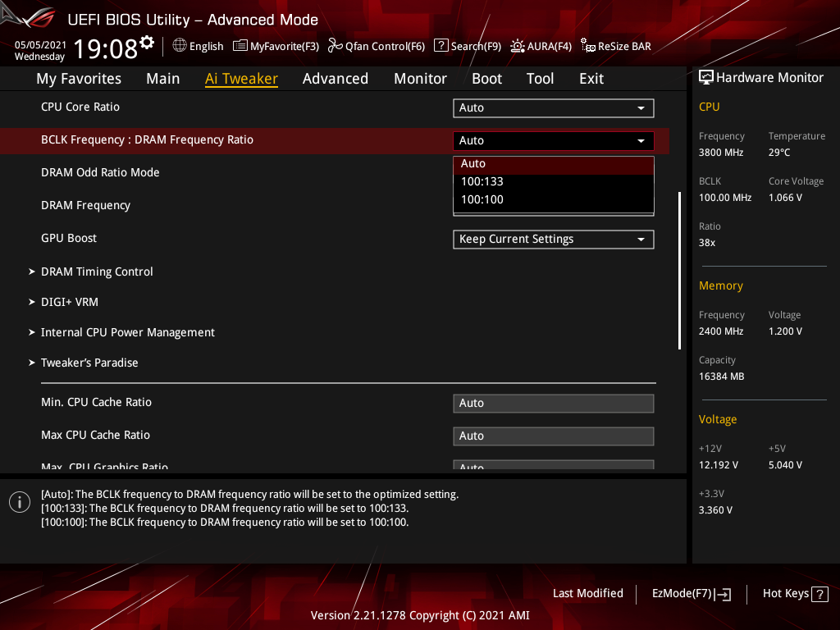The width and height of the screenshot is (840, 630).
Task: Select Max CPU Cache Ratio label
Action: coord(95,435)
